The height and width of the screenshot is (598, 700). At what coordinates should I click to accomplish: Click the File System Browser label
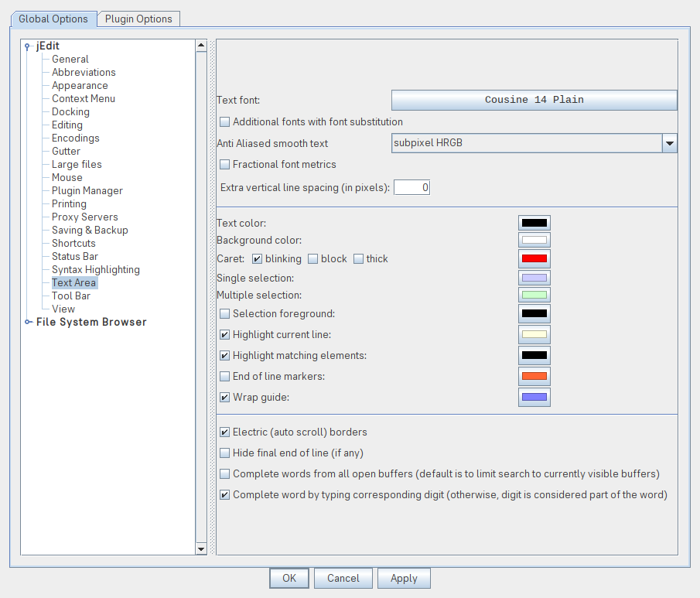pyautogui.click(x=91, y=323)
